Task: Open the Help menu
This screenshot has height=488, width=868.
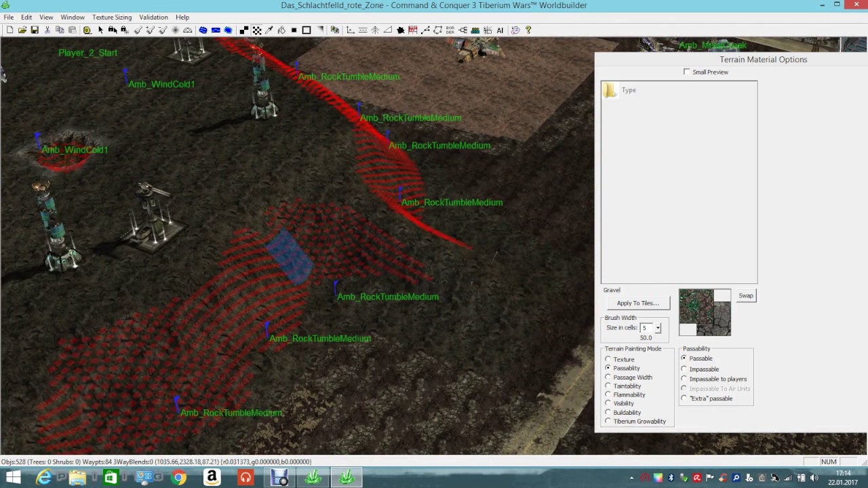Action: tap(182, 17)
